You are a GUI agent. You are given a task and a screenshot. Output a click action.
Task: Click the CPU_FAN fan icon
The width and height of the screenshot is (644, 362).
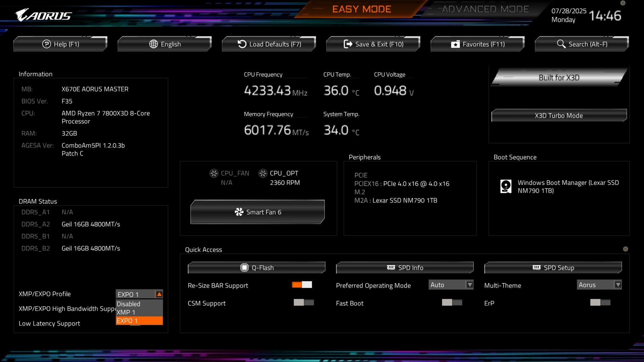click(x=214, y=173)
